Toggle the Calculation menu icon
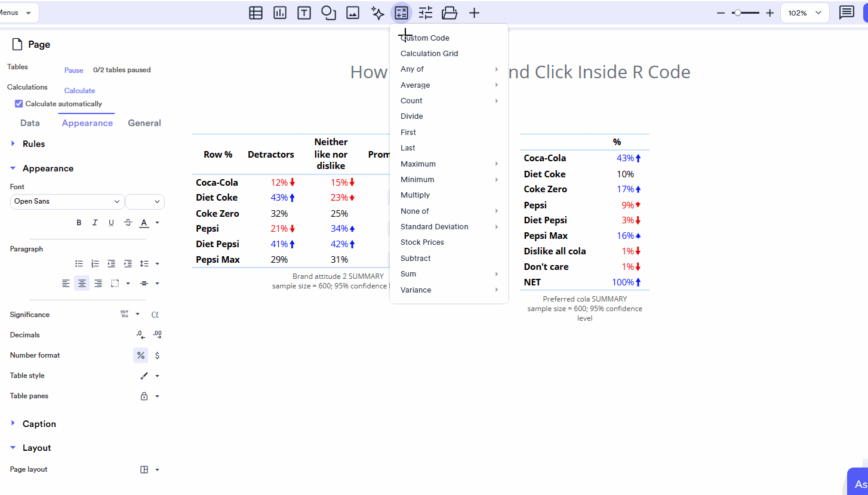 click(401, 13)
